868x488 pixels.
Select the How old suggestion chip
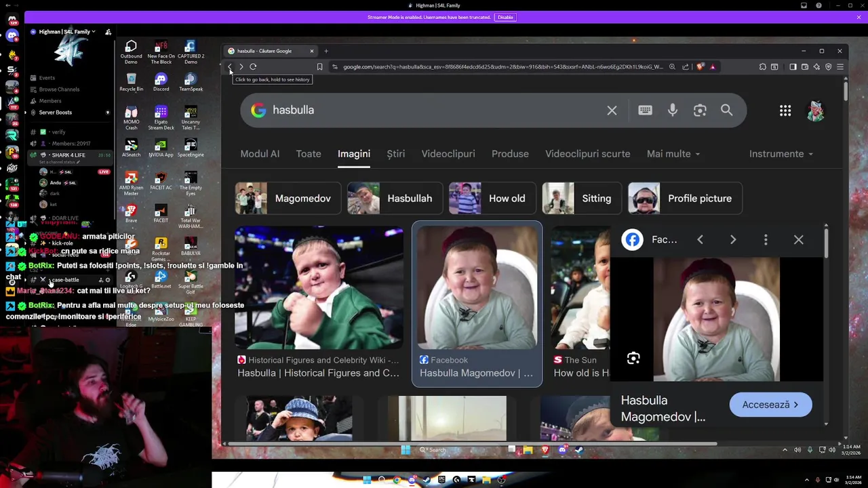[492, 199]
